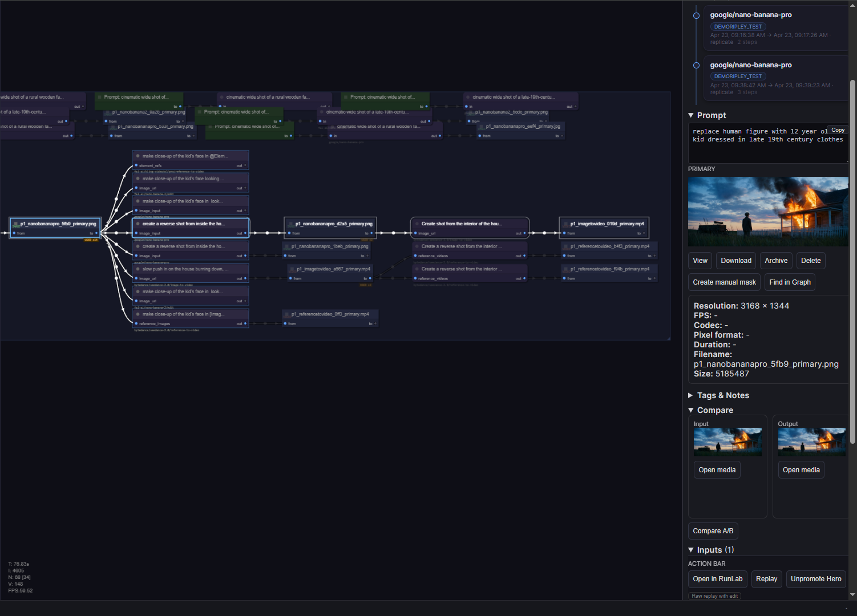
Task: Collapse the Compare section triangle
Action: point(691,410)
